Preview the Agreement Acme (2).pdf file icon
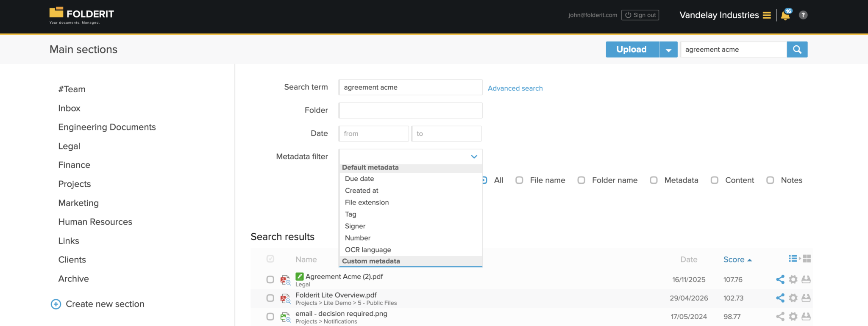The width and height of the screenshot is (868, 326). click(285, 280)
